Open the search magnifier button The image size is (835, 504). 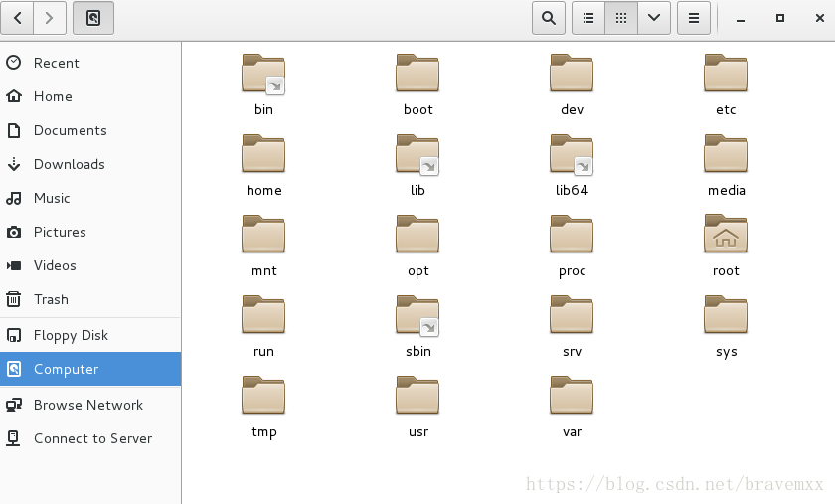(x=549, y=18)
